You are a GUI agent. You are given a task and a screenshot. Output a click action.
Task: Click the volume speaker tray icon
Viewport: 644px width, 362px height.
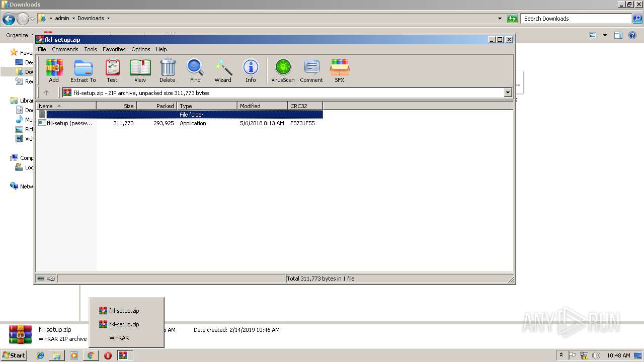(x=596, y=355)
